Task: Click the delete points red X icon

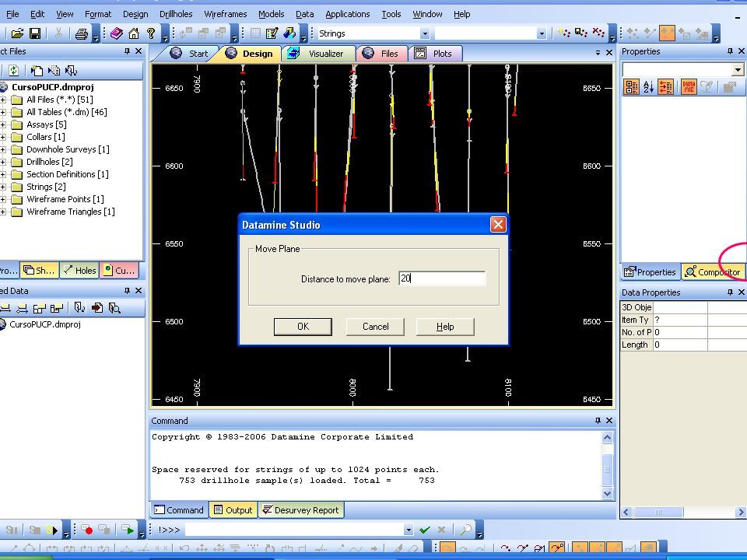Action: pyautogui.click(x=598, y=33)
